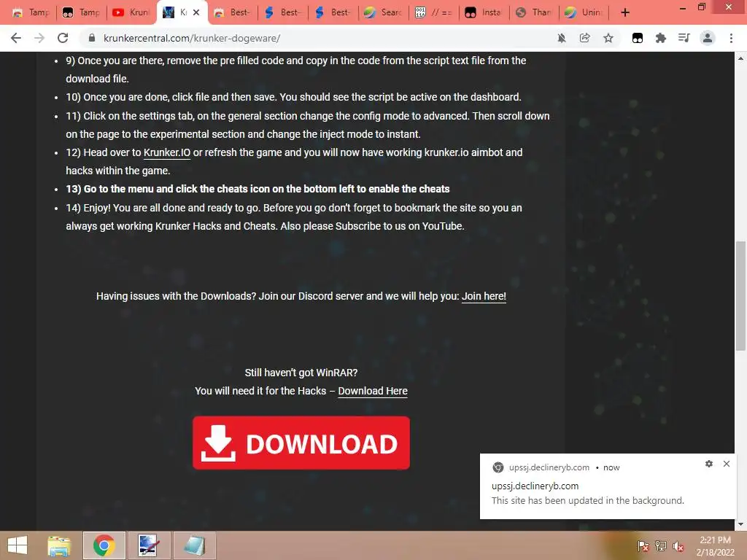This screenshot has height=560, width=747.
Task: Bookmark this page with the star icon
Action: [x=608, y=38]
